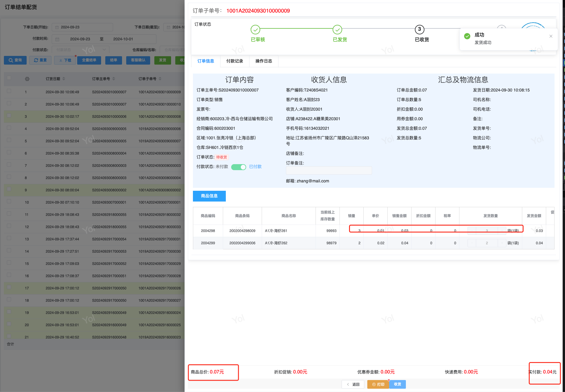The height and width of the screenshot is (392, 565).
Task: Sort by 订货日期 column
Action: tap(64, 79)
